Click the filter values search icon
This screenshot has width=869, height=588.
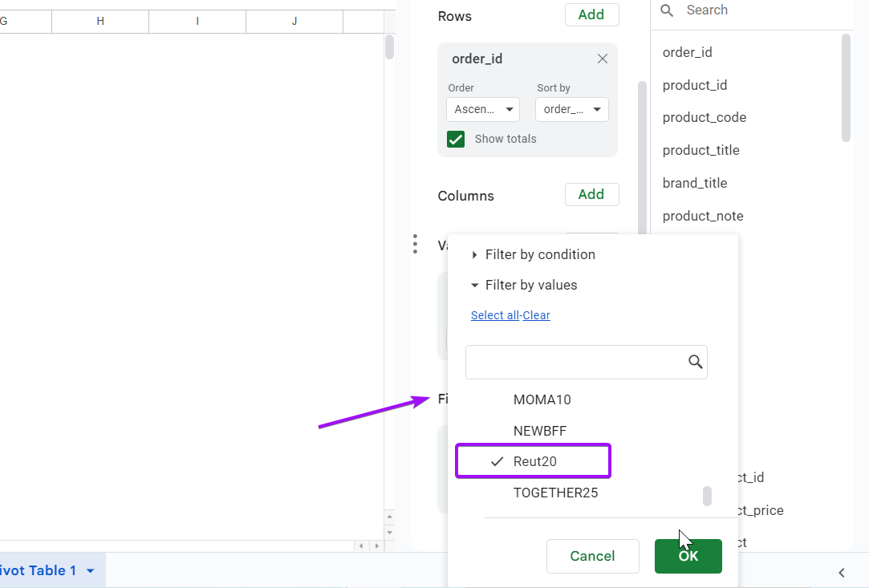695,362
